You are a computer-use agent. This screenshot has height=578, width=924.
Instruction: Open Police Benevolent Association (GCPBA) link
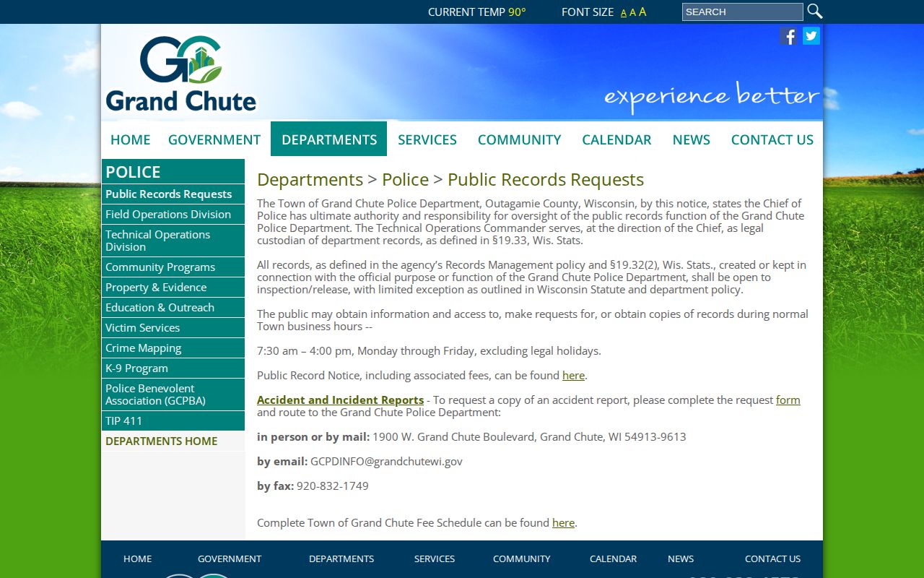(x=173, y=394)
